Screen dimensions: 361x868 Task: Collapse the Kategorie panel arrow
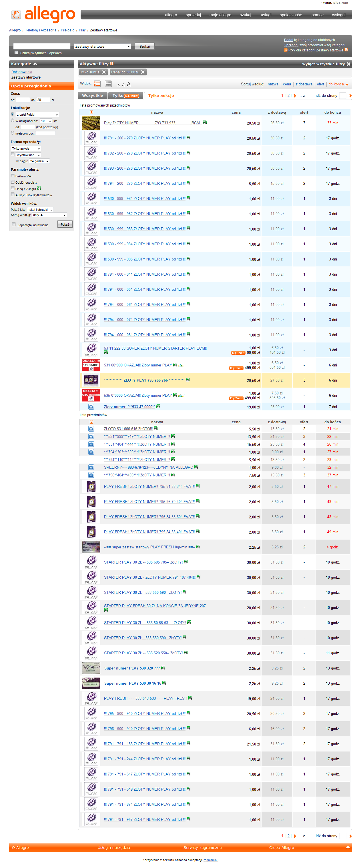click(35, 64)
